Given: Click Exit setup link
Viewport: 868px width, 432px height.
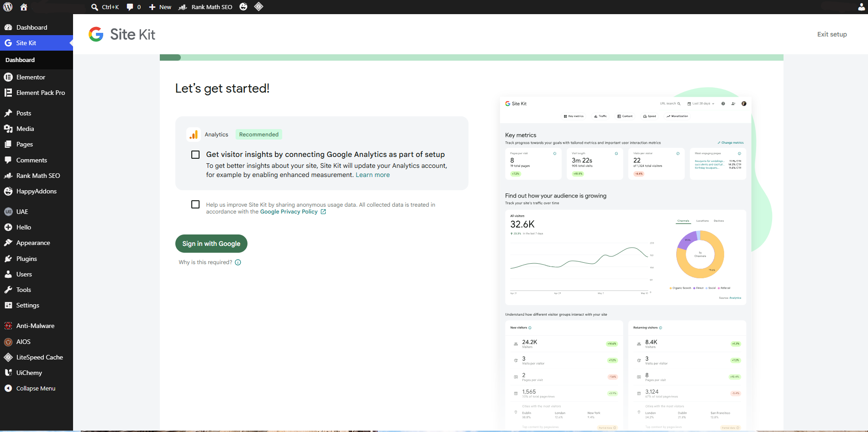Looking at the screenshot, I should pyautogui.click(x=832, y=34).
